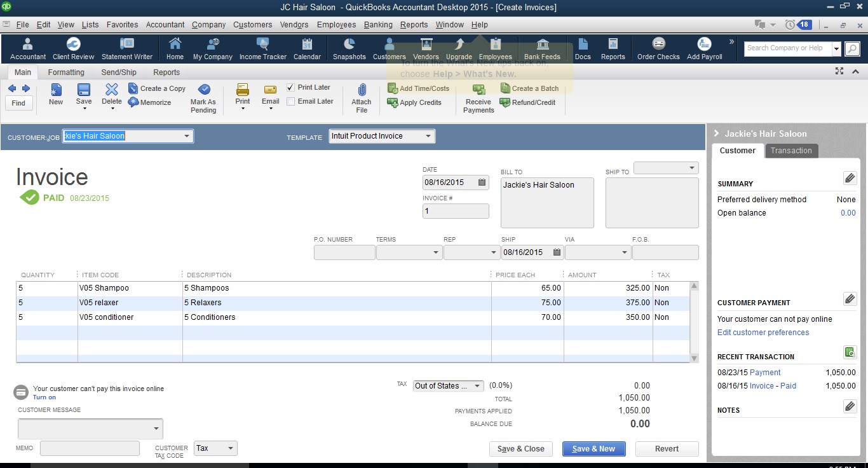Click Search Company or Help field
The width and height of the screenshot is (868, 468).
pyautogui.click(x=787, y=48)
